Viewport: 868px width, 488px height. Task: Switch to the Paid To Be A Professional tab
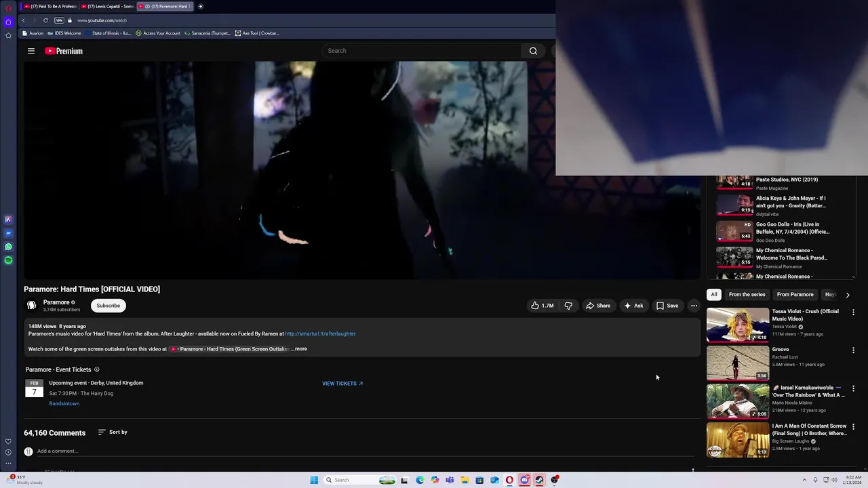pyautogui.click(x=51, y=6)
